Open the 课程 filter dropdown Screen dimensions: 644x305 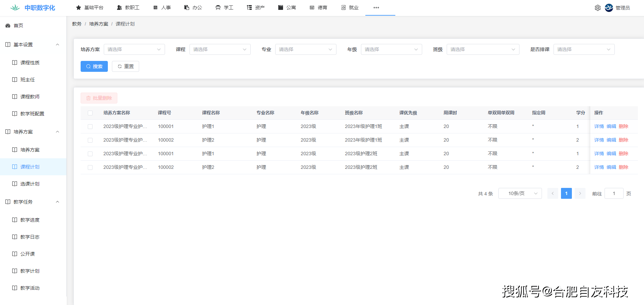(220, 49)
